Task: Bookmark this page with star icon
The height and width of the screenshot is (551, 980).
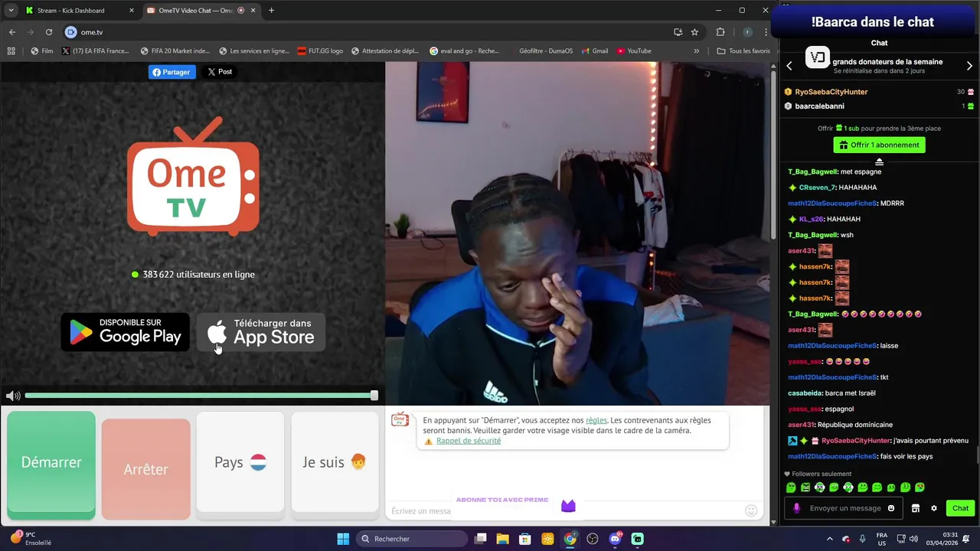Action: click(x=694, y=32)
